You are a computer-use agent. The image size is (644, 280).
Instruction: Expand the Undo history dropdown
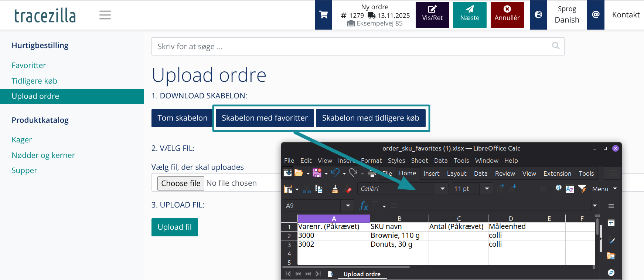[344, 173]
